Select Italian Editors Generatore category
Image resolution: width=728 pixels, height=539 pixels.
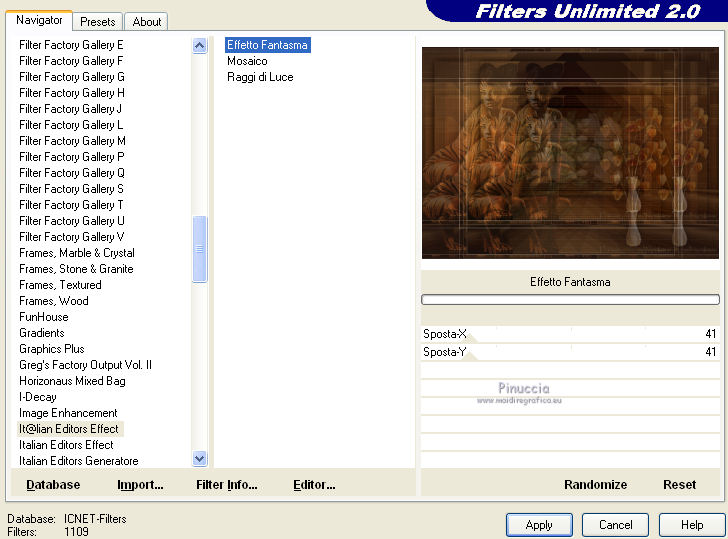[x=78, y=461]
